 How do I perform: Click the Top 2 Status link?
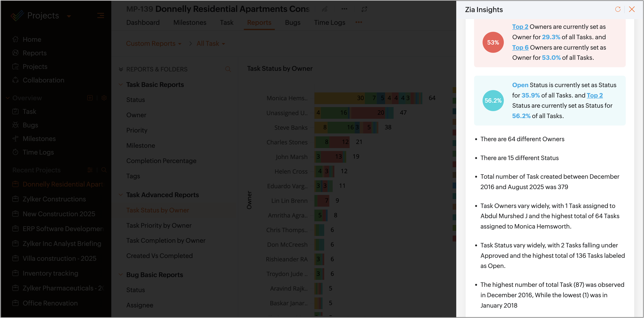pos(595,95)
